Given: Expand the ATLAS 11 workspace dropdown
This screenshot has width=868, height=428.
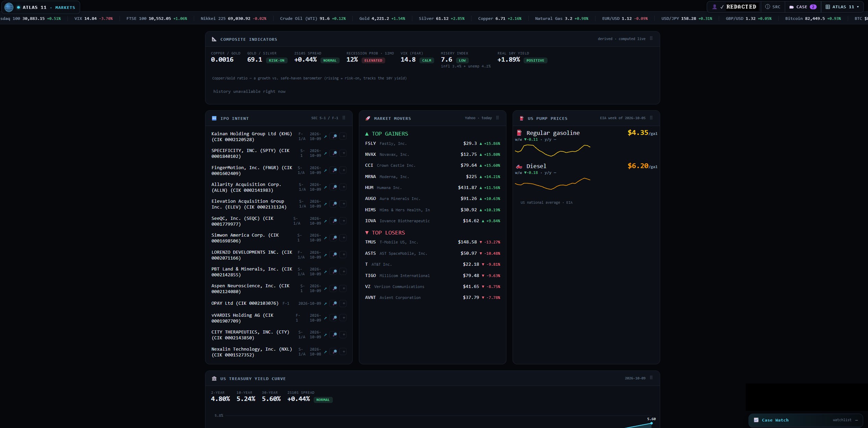Looking at the screenshot, I should [x=842, y=7].
